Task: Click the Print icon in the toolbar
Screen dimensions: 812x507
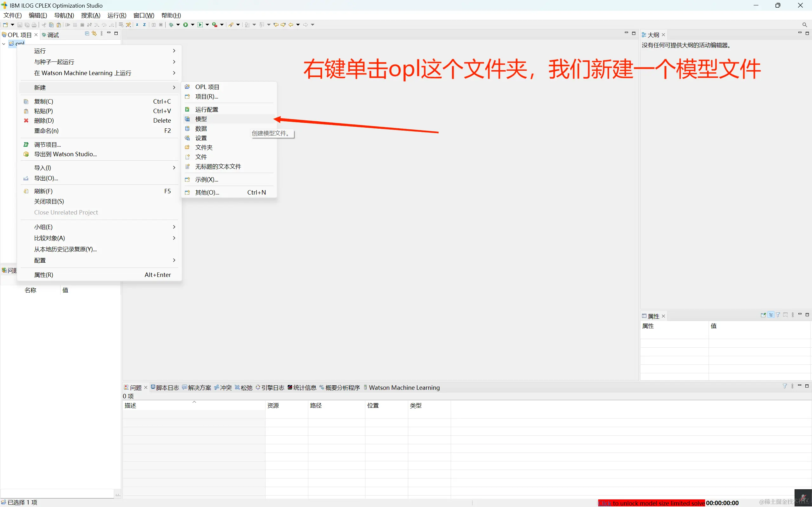Action: pyautogui.click(x=34, y=24)
